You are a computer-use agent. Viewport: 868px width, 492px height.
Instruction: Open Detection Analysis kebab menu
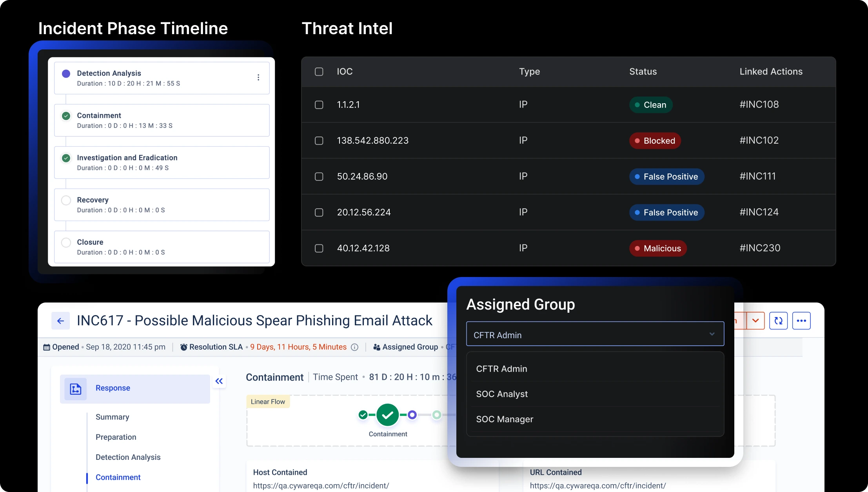coord(258,78)
